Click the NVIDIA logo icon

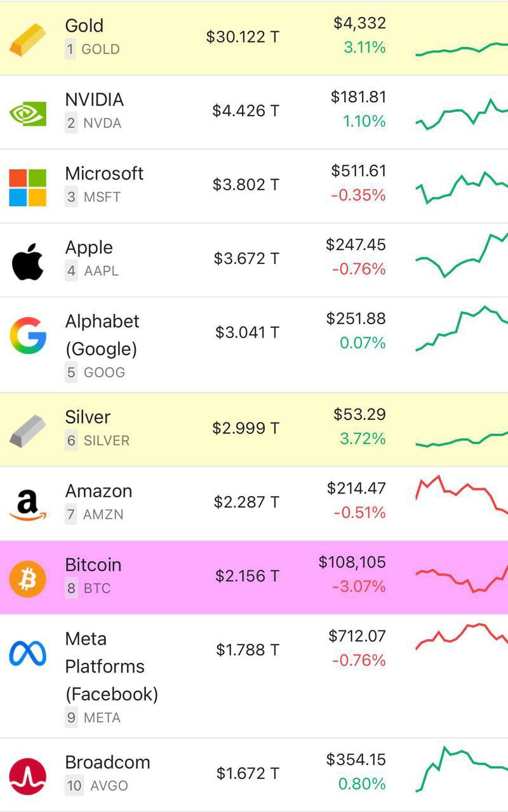(x=28, y=113)
